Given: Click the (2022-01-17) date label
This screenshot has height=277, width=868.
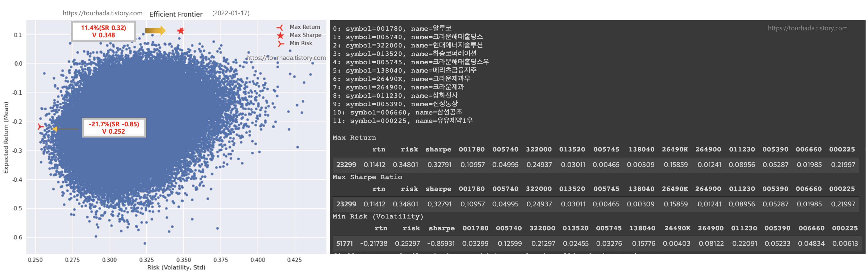Looking at the screenshot, I should coord(231,13).
